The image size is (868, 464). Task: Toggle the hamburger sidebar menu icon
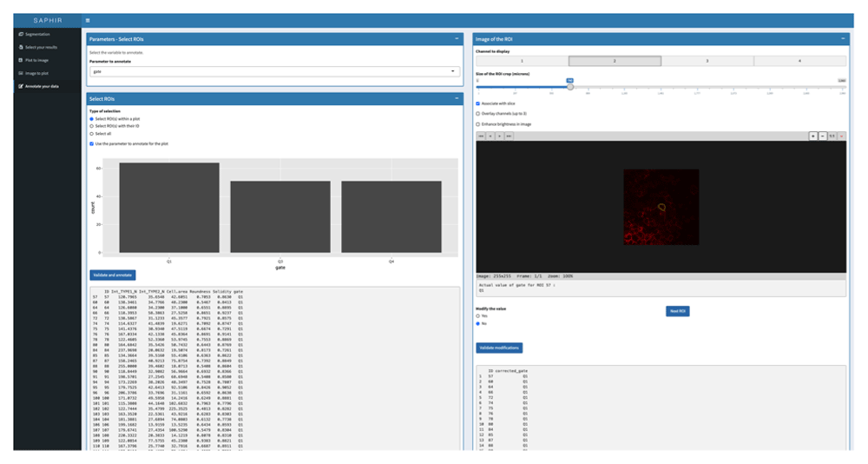(88, 20)
